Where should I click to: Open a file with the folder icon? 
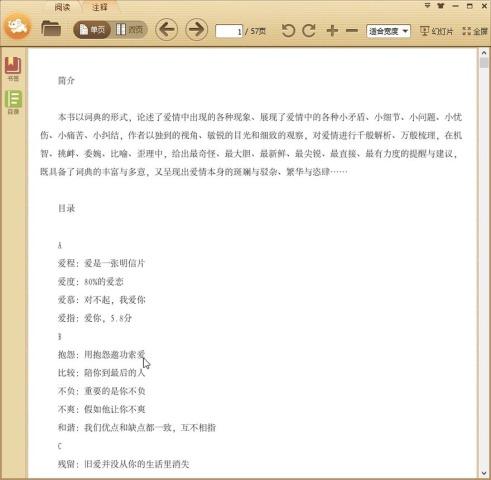click(51, 29)
